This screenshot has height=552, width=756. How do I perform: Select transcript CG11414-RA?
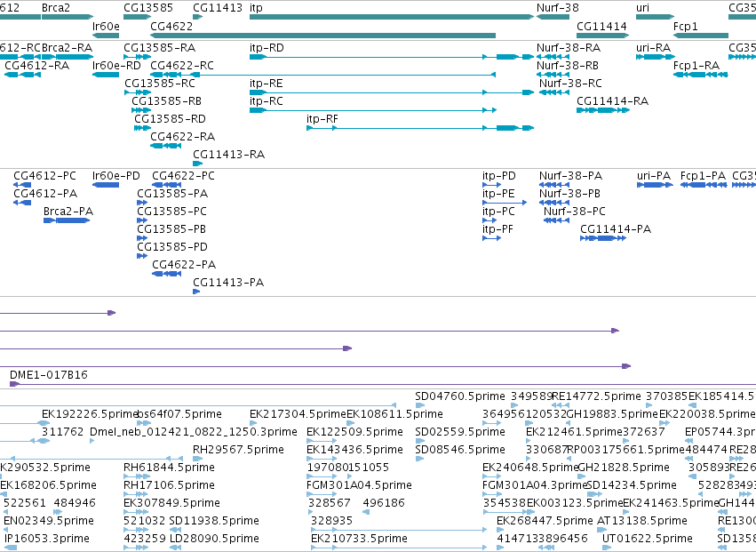pos(603,110)
